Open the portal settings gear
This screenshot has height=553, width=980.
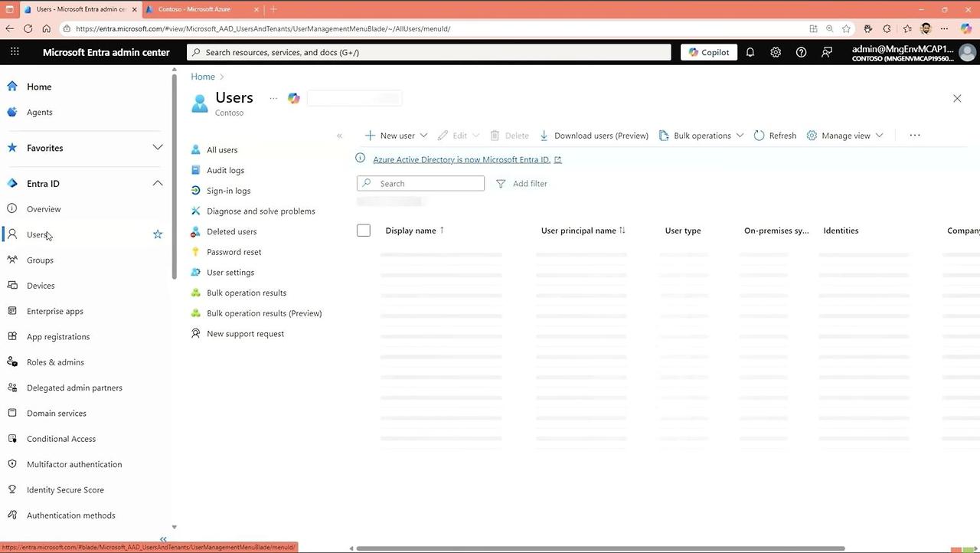pos(776,52)
